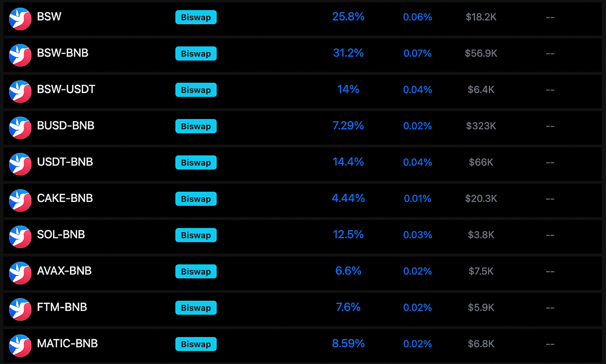Click the 7.29% APY of BUSD-BNB

[348, 126]
